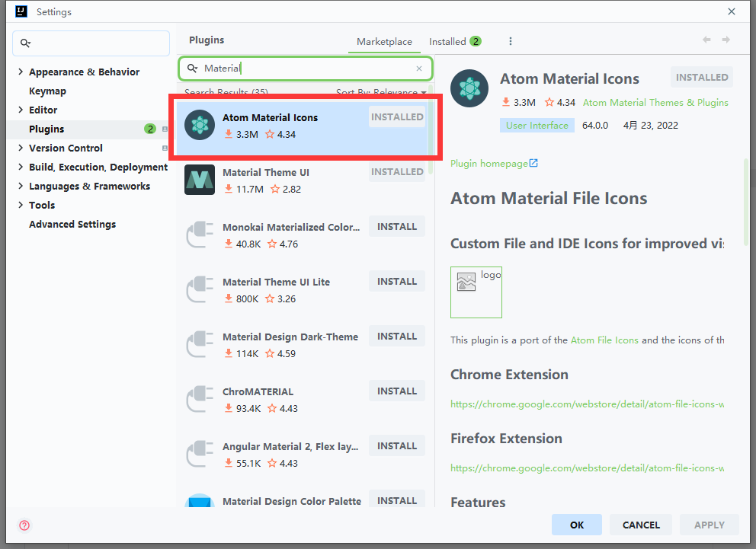Click the Angular Material 2 plugin icon
This screenshot has height=549, width=756.
pyautogui.click(x=200, y=454)
